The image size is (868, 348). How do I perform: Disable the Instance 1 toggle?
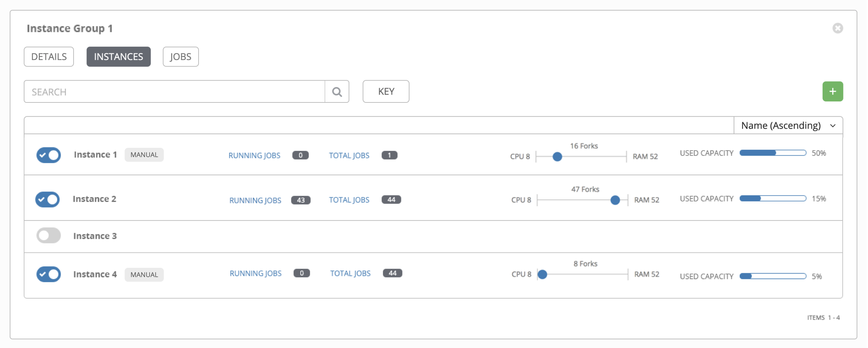click(x=48, y=155)
